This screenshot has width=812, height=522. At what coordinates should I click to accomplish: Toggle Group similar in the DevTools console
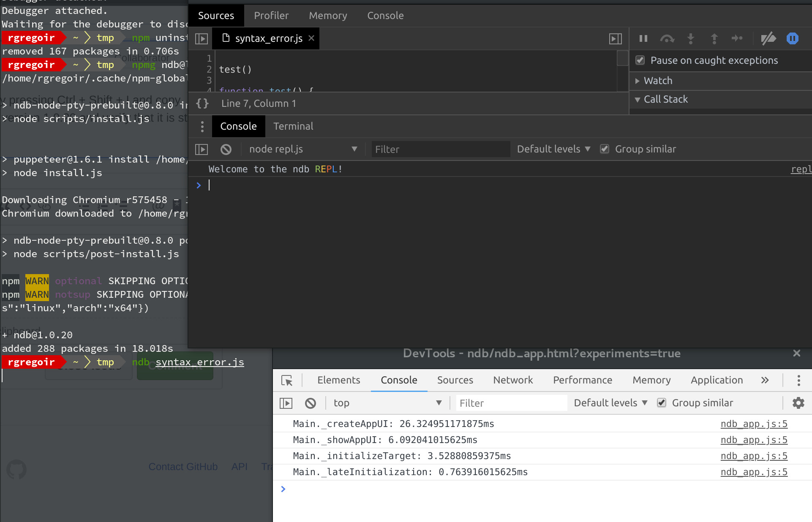tap(661, 402)
